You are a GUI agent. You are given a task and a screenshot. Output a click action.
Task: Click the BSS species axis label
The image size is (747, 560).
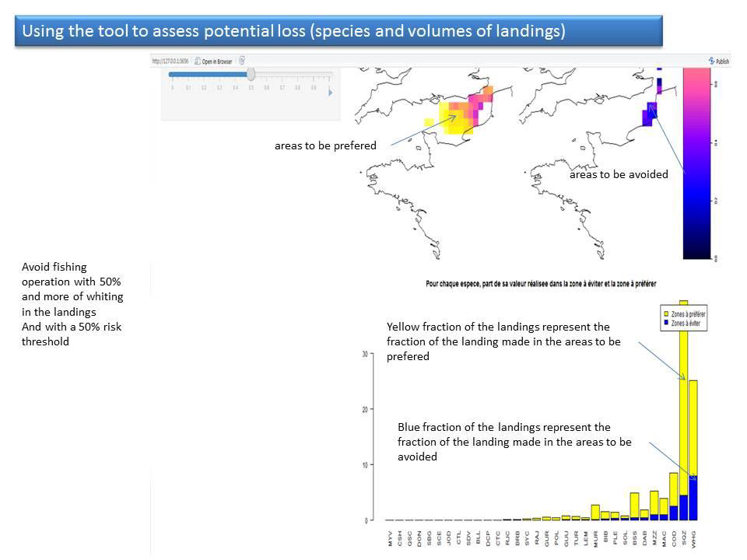tap(635, 538)
